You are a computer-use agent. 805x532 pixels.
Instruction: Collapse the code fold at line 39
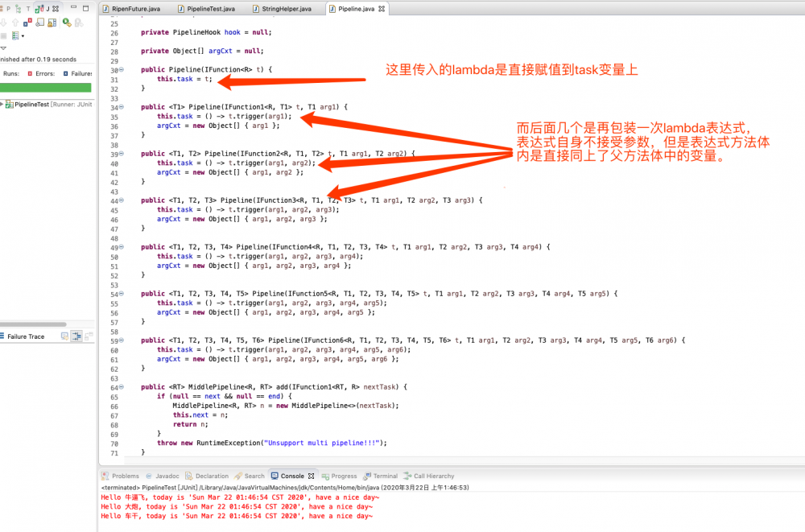coord(122,154)
